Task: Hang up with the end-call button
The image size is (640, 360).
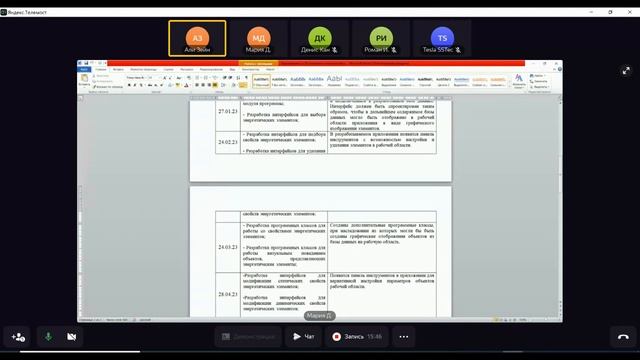Action: (623, 337)
